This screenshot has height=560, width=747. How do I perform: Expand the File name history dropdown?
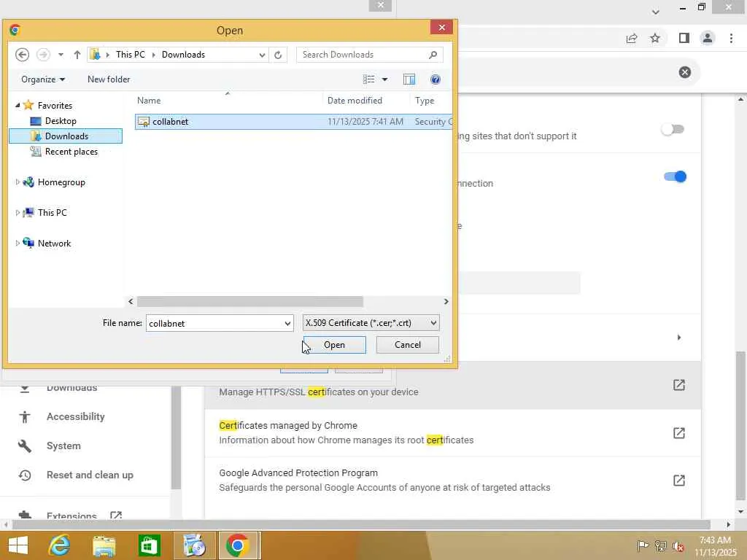pyautogui.click(x=287, y=323)
